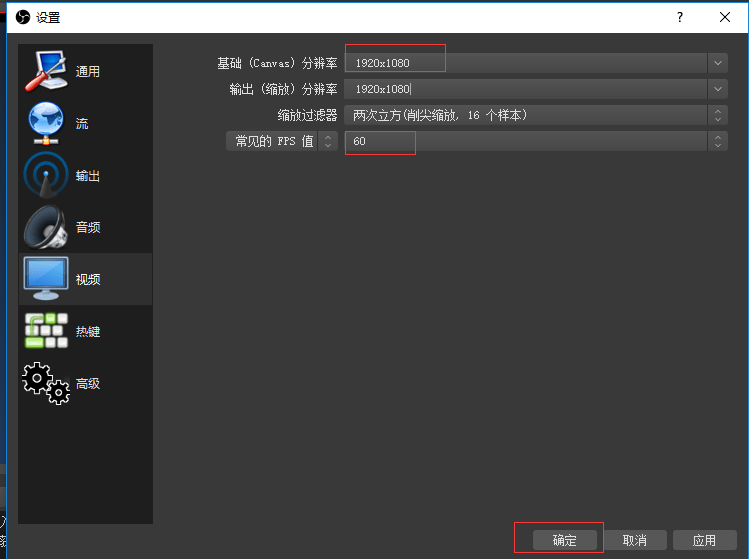The image size is (749, 559).
Task: Click the 确定 OK button
Action: tap(565, 540)
